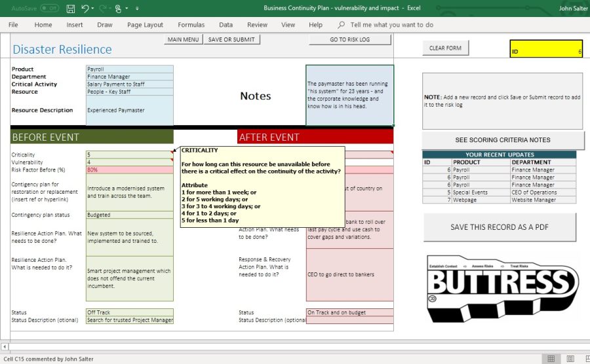Click the SAVE OR SUBMIT button
Image resolution: width=590 pixels, height=364 pixels.
tap(231, 39)
